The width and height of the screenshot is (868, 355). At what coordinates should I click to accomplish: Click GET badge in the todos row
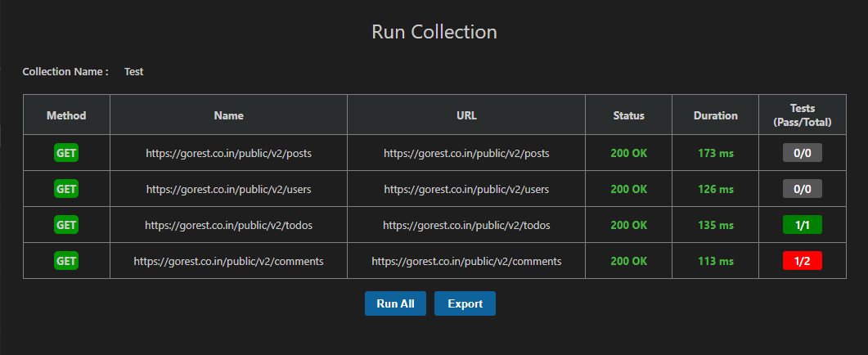pos(66,225)
